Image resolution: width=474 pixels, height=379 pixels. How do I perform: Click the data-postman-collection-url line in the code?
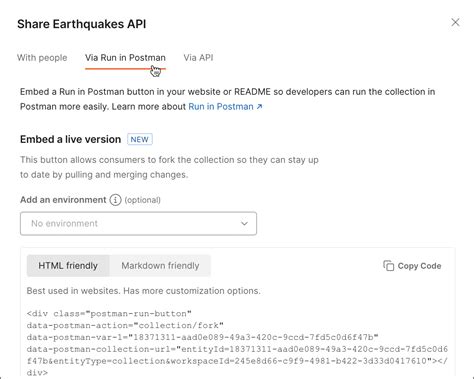pyautogui.click(x=237, y=349)
